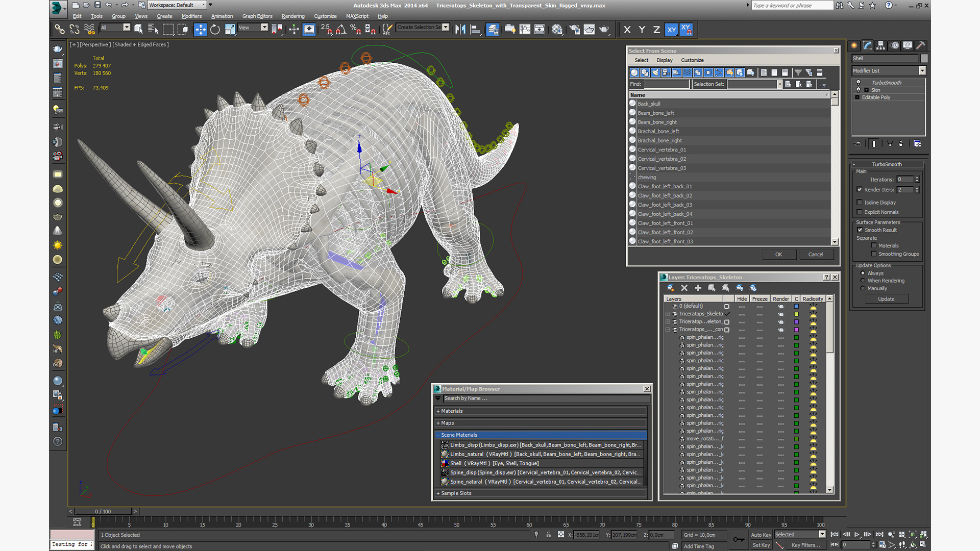Click the Mirror tool icon
This screenshot has width=980, height=551.
pos(460,29)
